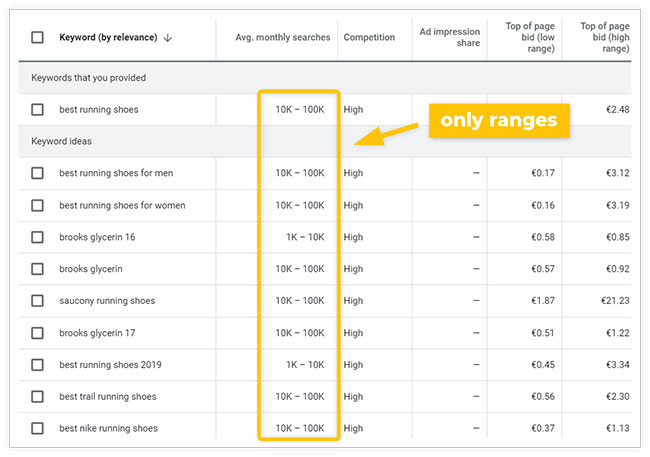Click the keyword text saucony running shoes

point(107,301)
